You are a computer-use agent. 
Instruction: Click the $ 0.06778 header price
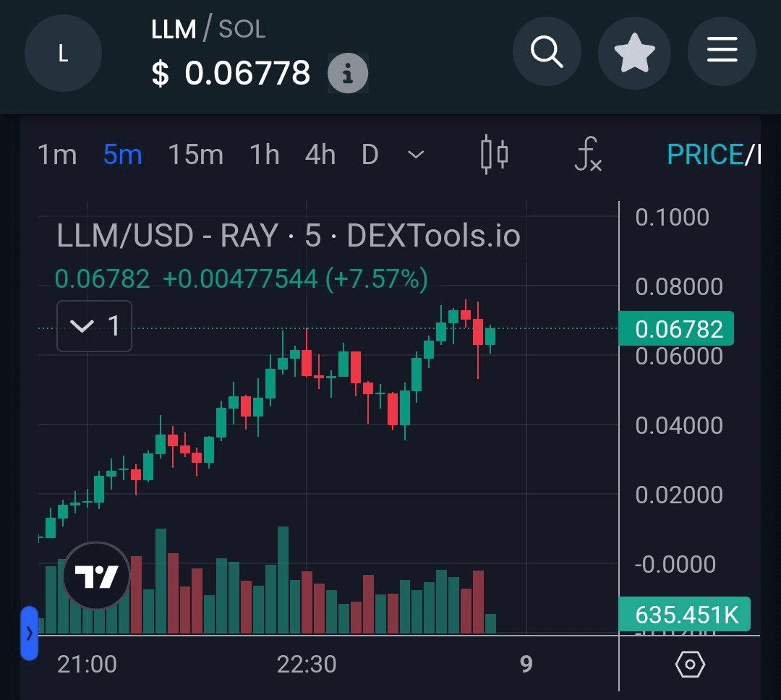(x=231, y=73)
